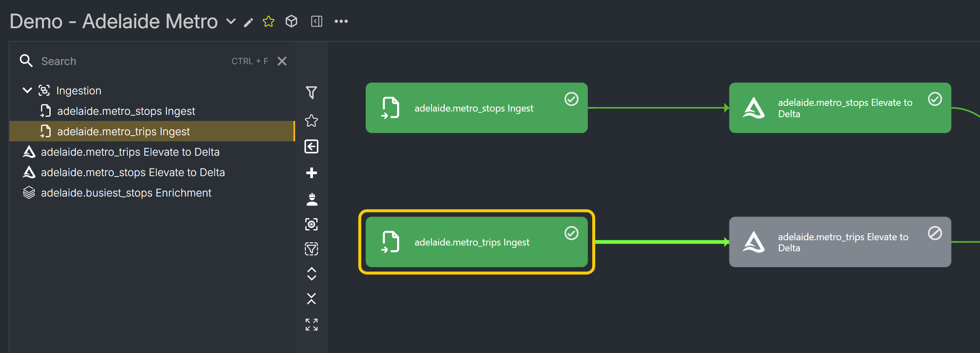Click the worker person icon in toolbar

(x=311, y=199)
